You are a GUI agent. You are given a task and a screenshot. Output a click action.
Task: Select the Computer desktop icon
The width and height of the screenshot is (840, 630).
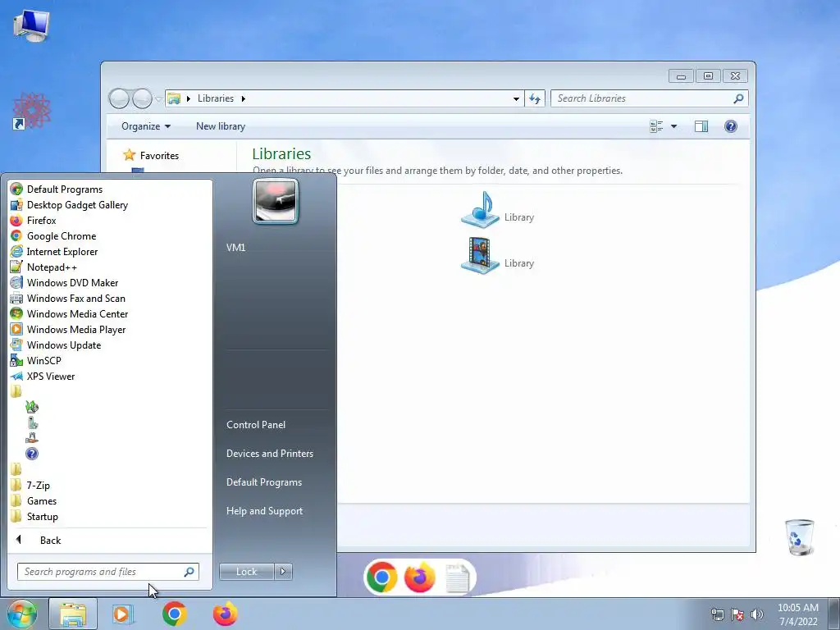click(x=32, y=25)
